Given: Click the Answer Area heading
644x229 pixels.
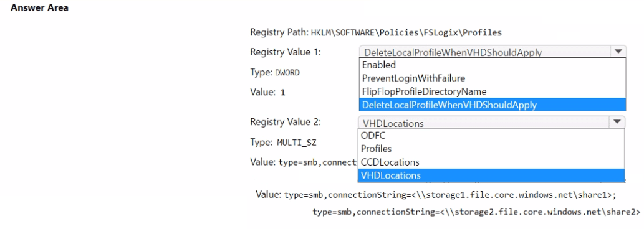Looking at the screenshot, I should point(39,8).
